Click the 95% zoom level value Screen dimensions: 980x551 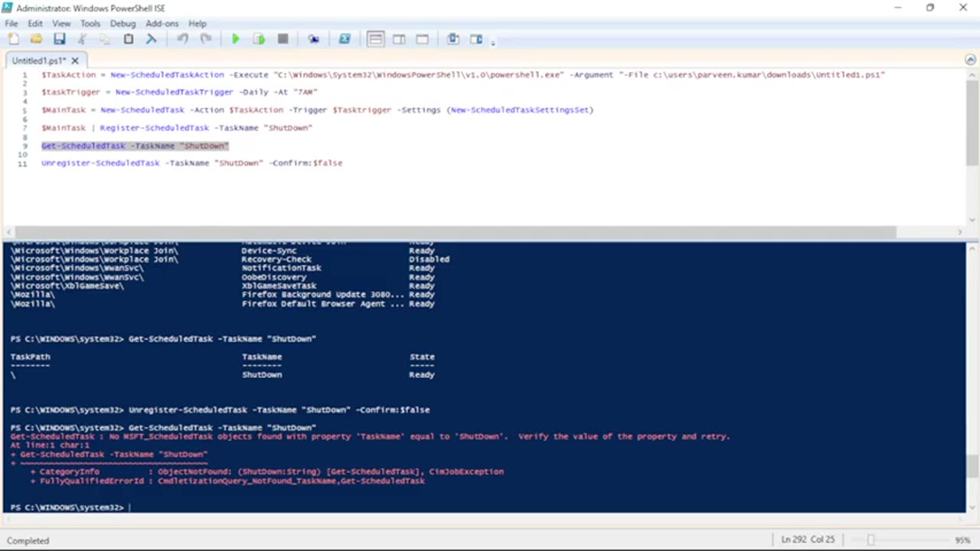tap(962, 540)
